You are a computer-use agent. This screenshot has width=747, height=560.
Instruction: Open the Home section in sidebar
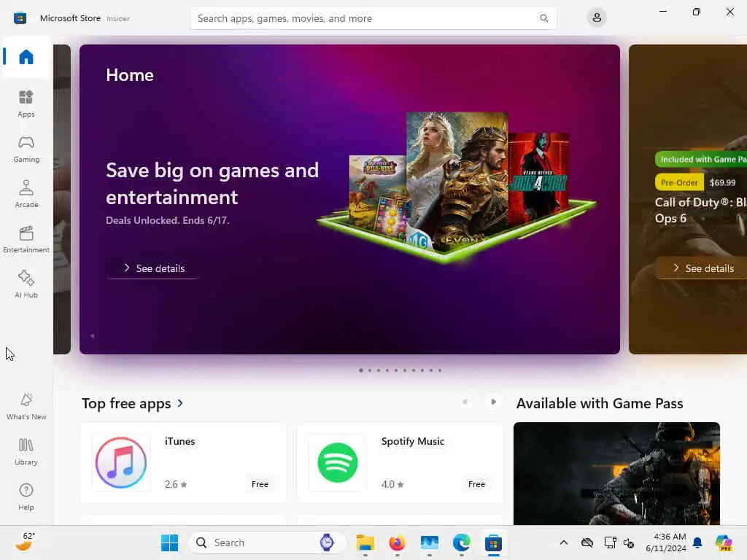pos(26,57)
